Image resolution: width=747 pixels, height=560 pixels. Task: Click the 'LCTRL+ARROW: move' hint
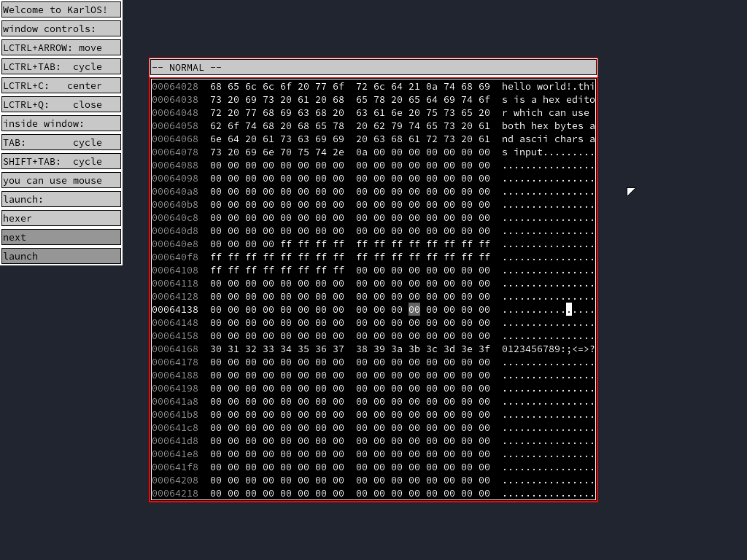61,47
